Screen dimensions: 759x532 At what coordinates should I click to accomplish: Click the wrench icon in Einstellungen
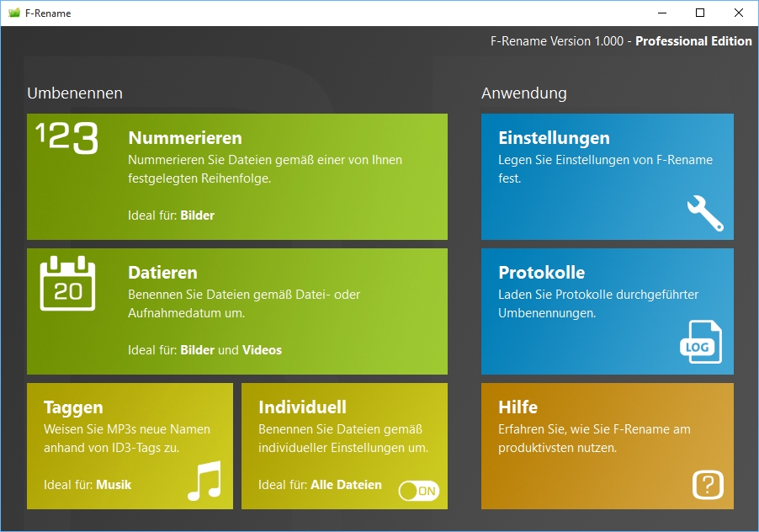[x=705, y=213]
